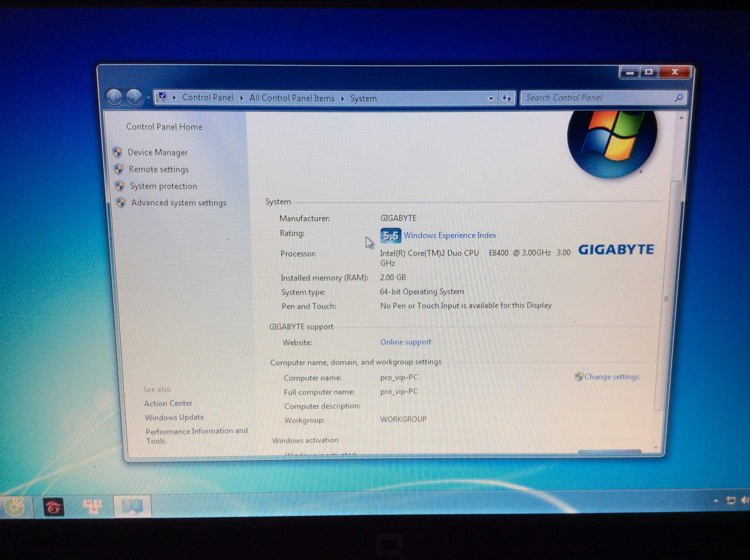
Task: Open Remote settings link
Action: tap(158, 169)
